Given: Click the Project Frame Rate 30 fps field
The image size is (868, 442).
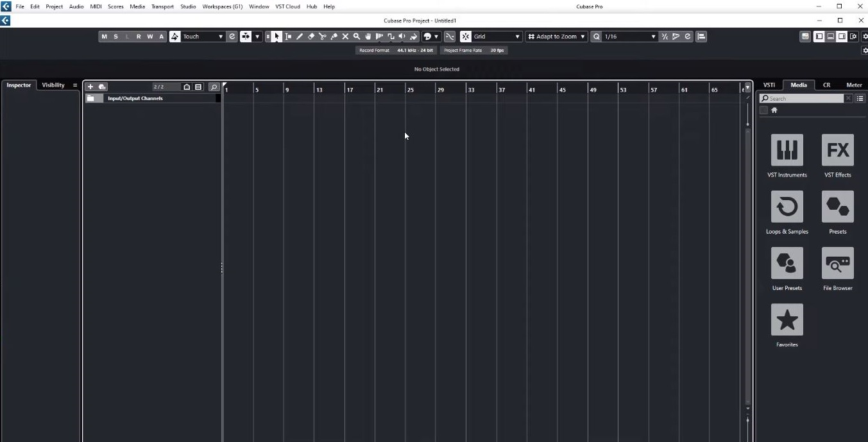Looking at the screenshot, I should click(474, 50).
